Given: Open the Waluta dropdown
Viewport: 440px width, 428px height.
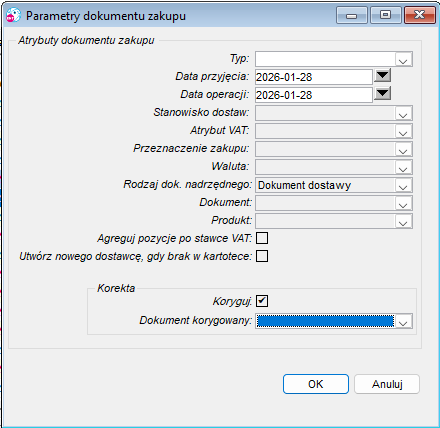Looking at the screenshot, I should pyautogui.click(x=403, y=167).
